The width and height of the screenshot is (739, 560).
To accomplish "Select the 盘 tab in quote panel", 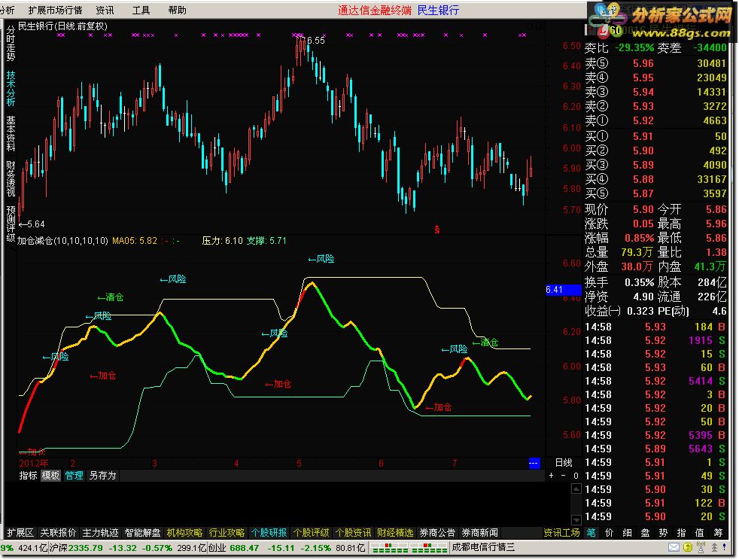I will point(645,533).
